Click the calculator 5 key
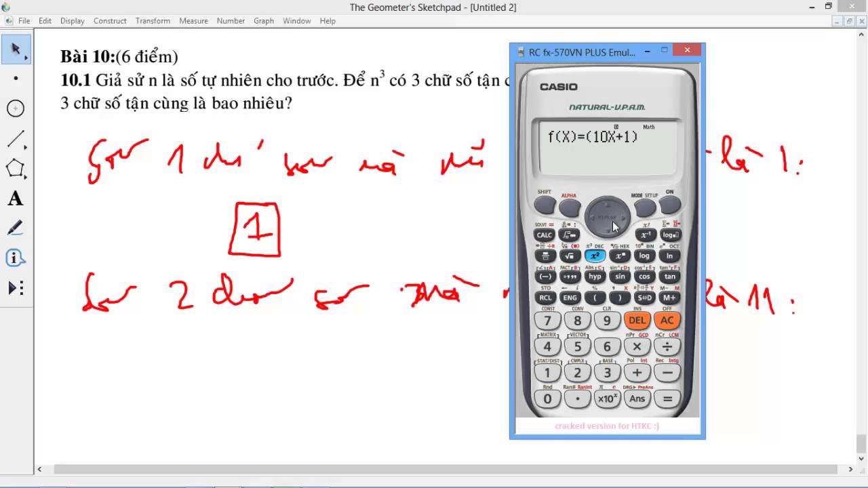The height and width of the screenshot is (488, 868). (x=578, y=347)
